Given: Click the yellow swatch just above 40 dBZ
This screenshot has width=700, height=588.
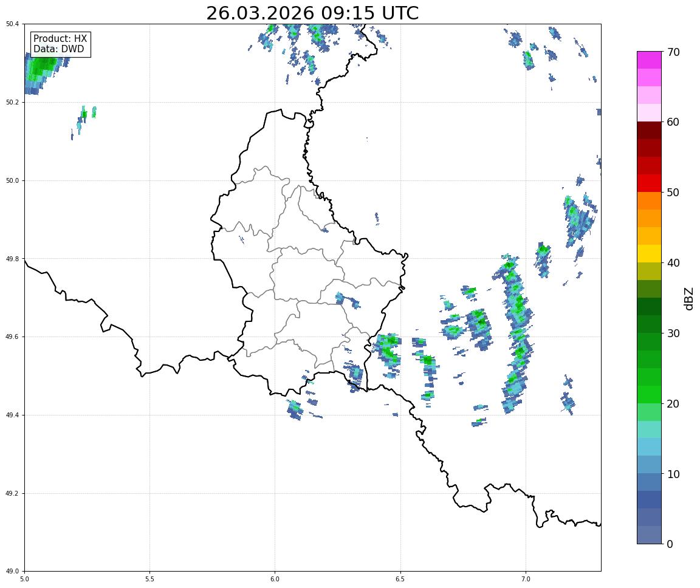Looking at the screenshot, I should point(649,254).
